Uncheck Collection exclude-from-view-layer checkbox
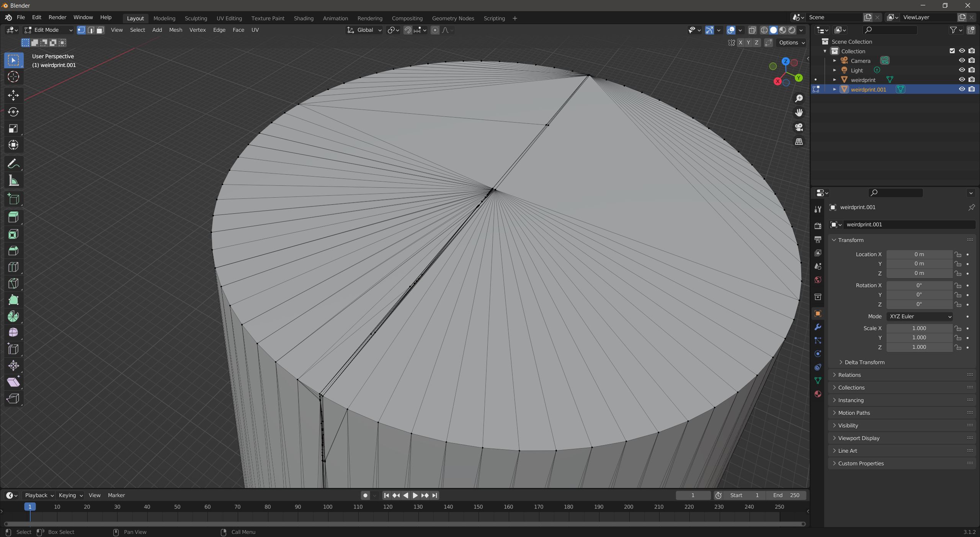 (952, 51)
